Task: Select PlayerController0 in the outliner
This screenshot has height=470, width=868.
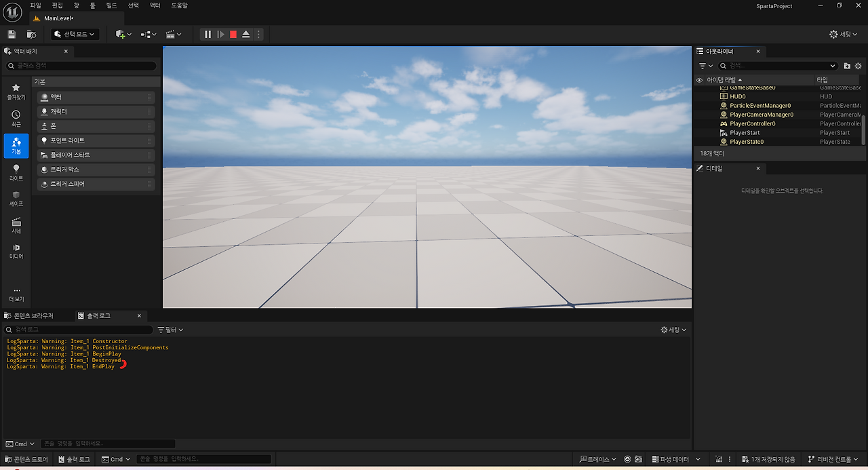Action: coord(753,123)
